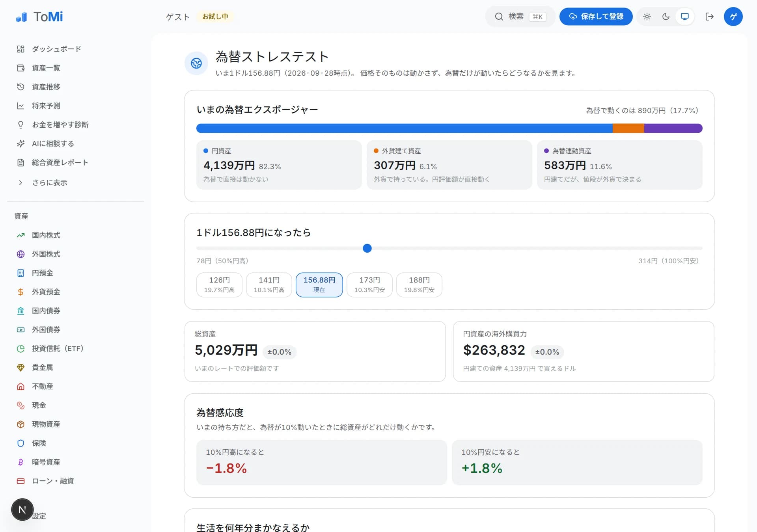Click the ToMi brand name link

(48, 17)
